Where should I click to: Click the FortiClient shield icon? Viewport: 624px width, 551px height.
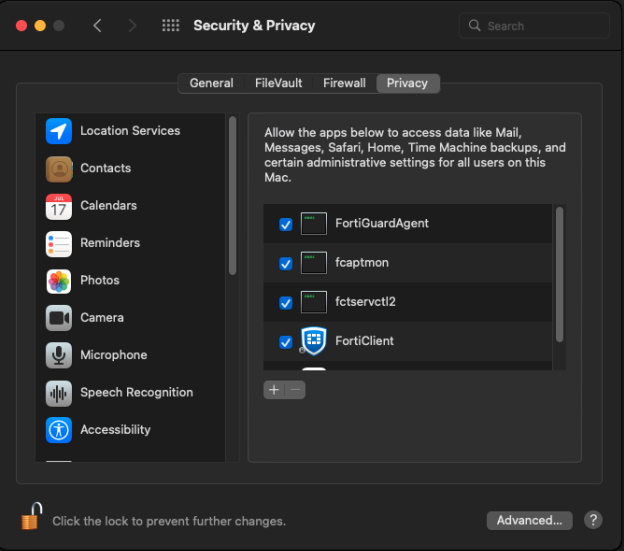(x=314, y=341)
